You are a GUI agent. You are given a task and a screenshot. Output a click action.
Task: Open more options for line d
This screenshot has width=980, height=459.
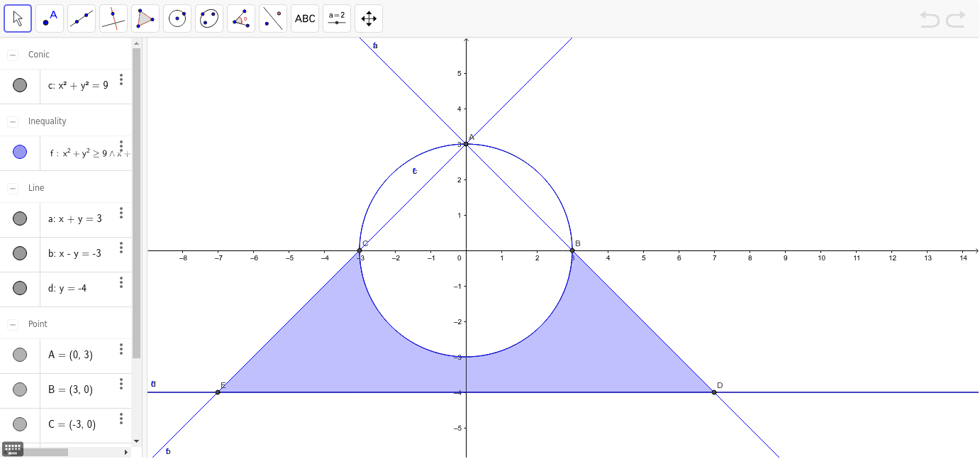coord(121,282)
